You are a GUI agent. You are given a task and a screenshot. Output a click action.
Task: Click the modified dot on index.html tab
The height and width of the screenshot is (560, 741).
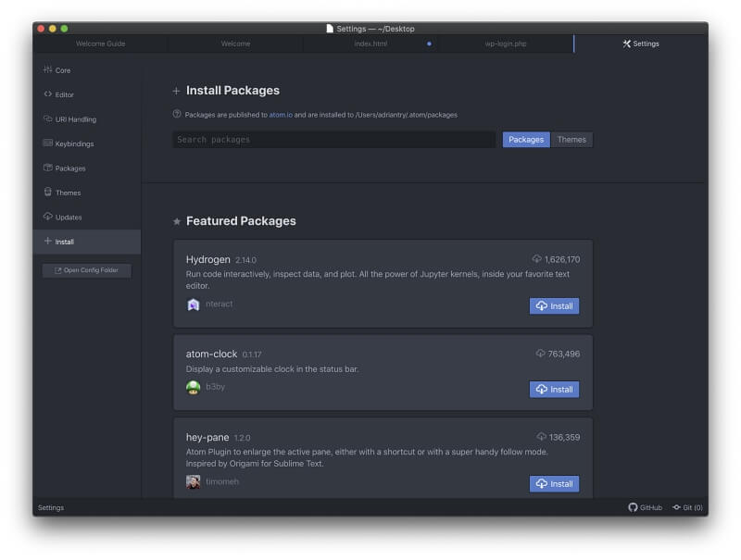(429, 44)
